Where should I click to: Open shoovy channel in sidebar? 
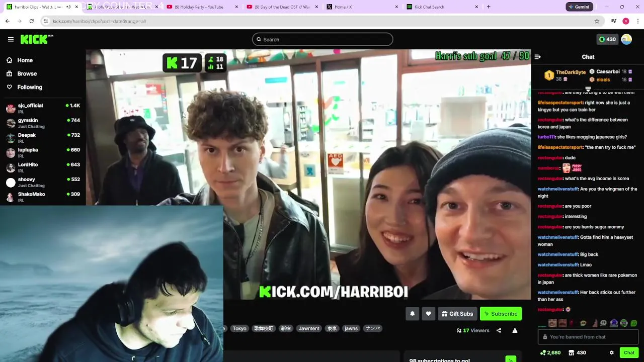click(x=43, y=182)
